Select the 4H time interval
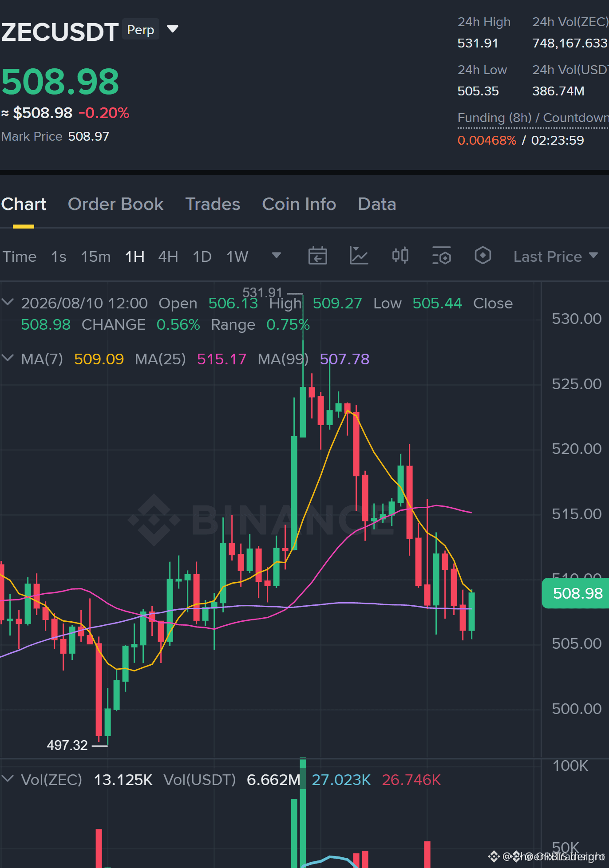Image resolution: width=609 pixels, height=868 pixels. coord(168,256)
